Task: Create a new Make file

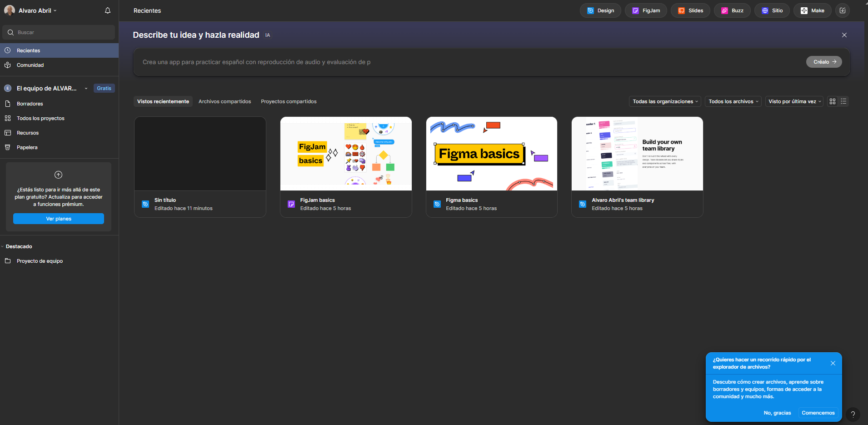Action: pyautogui.click(x=812, y=10)
